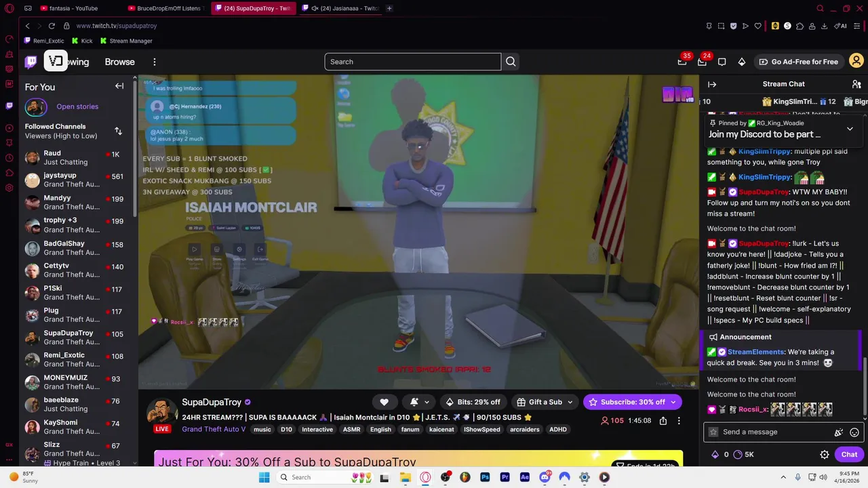Unfollow with the heart button
The image size is (868, 488).
point(384,402)
